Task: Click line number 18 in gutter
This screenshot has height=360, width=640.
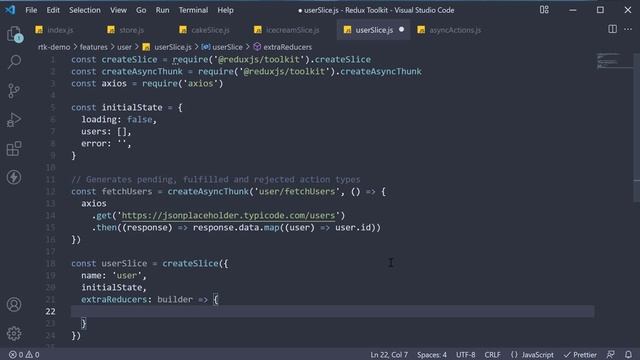Action: [x=50, y=264]
